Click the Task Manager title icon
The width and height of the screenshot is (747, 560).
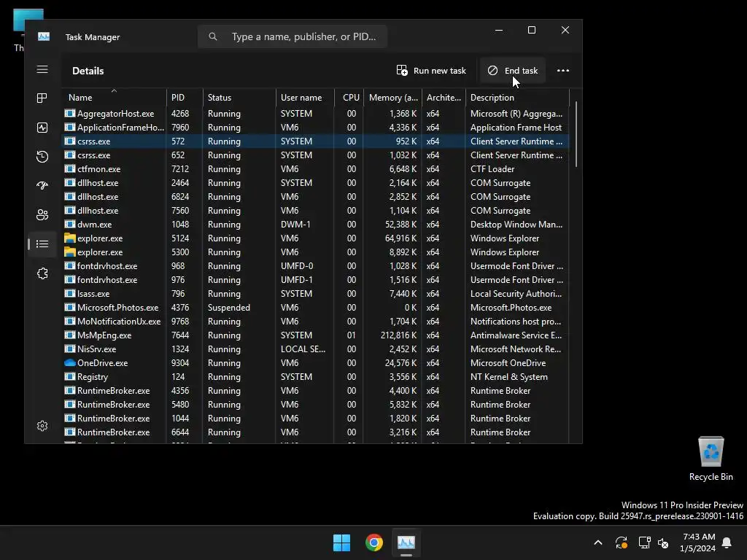click(x=44, y=36)
